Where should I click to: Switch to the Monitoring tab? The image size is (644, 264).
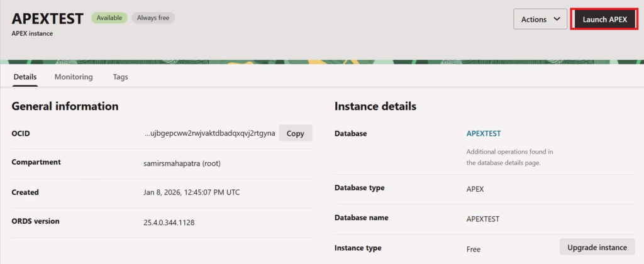pos(74,77)
